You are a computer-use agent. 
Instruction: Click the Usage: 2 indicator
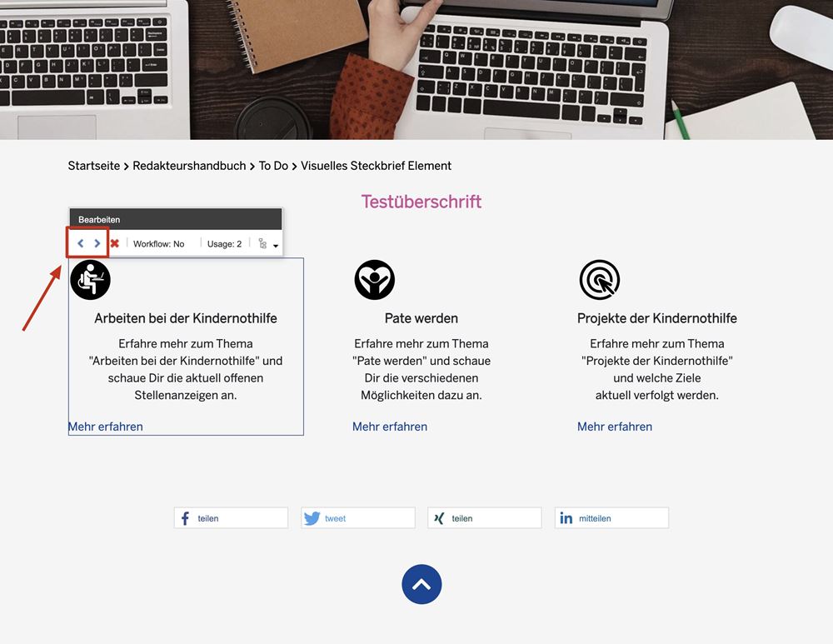coord(224,244)
